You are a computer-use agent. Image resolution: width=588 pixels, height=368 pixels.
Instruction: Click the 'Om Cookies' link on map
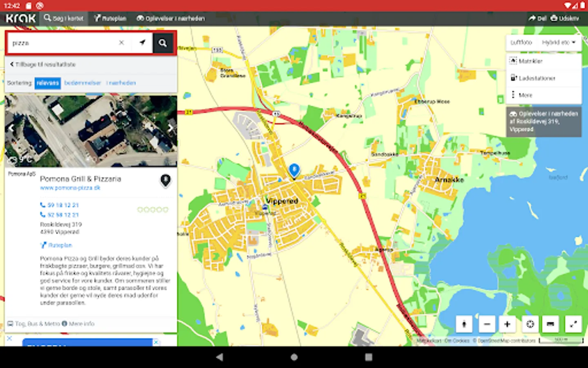pyautogui.click(x=457, y=341)
